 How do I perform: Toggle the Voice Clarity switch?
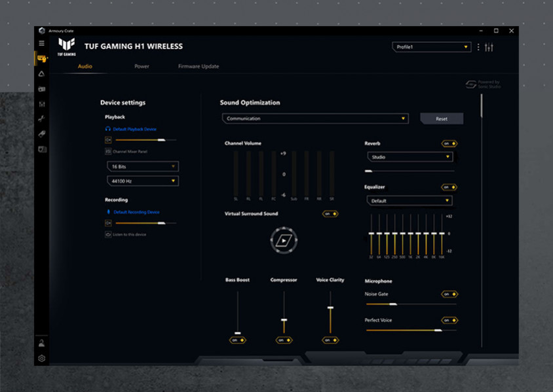(x=330, y=340)
